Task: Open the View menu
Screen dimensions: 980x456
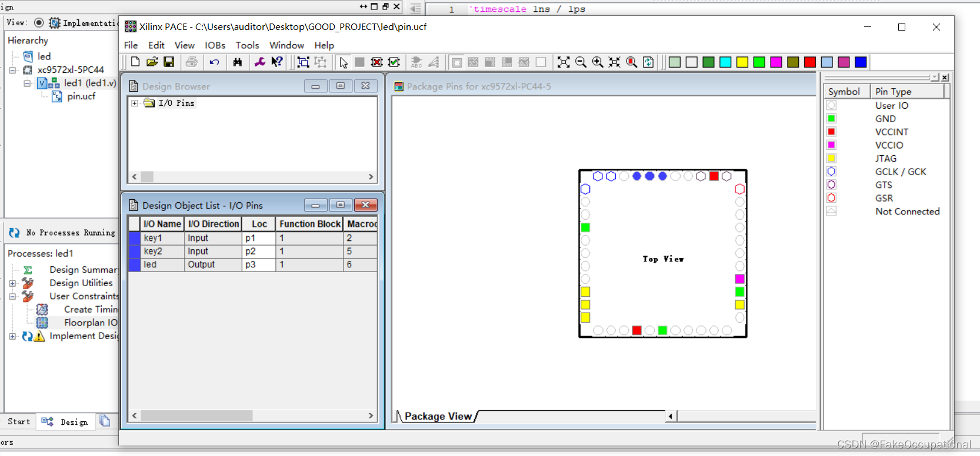Action: [184, 45]
